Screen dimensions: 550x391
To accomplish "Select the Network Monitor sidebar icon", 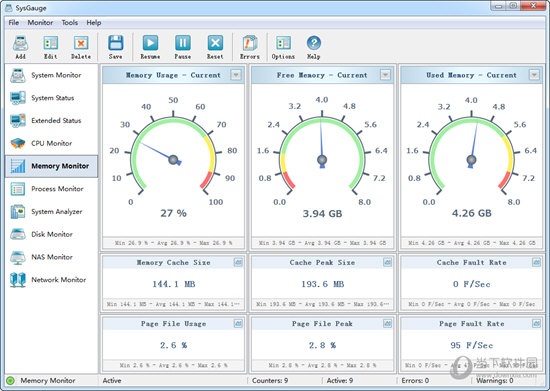I will tap(18, 280).
